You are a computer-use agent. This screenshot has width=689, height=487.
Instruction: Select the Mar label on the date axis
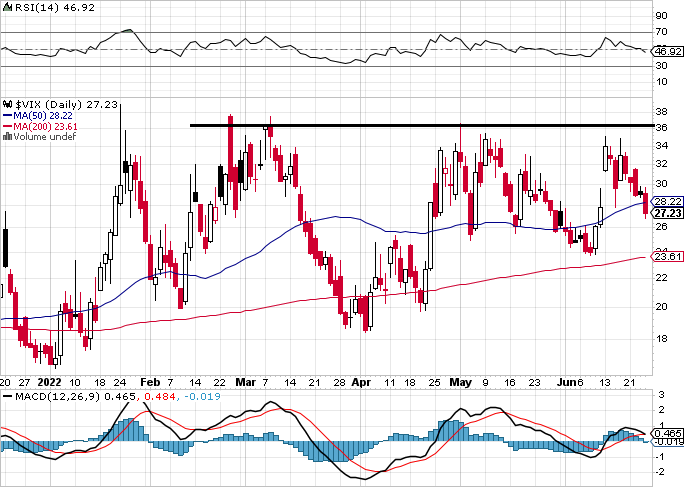click(245, 382)
